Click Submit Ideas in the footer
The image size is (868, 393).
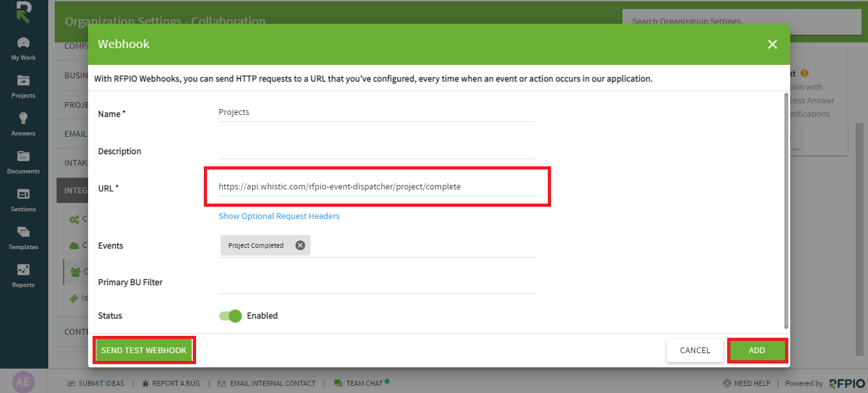96,383
